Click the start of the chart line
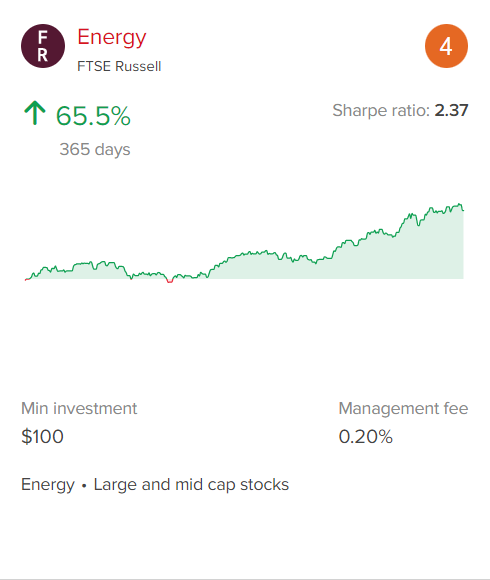490x580 pixels. pos(26,280)
